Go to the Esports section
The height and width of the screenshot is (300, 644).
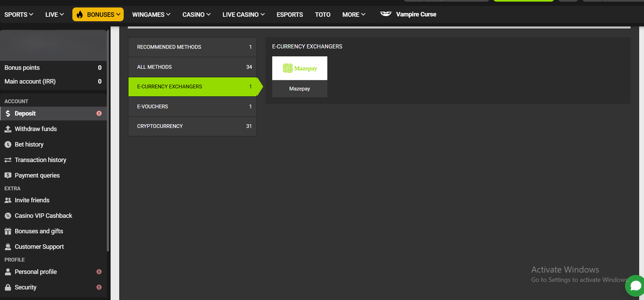click(289, 14)
